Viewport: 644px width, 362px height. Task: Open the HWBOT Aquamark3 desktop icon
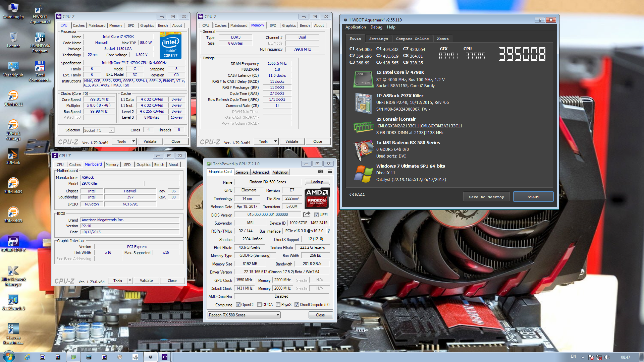coord(40,13)
